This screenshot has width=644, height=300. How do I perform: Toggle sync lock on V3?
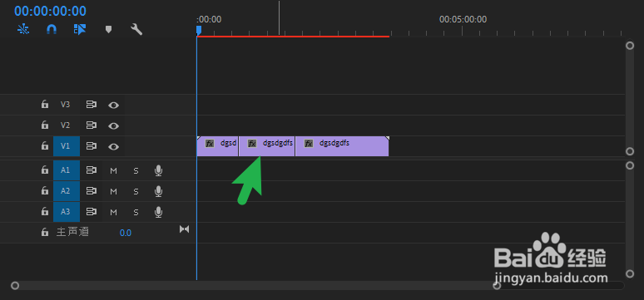pos(92,105)
